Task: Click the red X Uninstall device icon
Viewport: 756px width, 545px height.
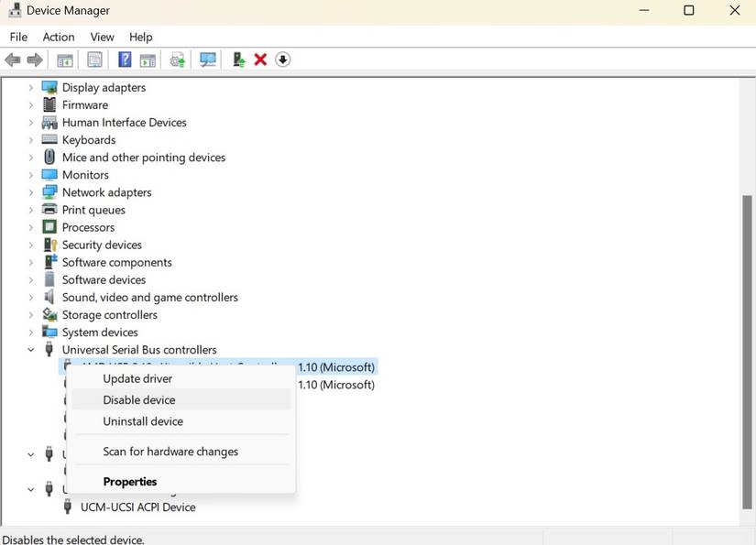Action: (259, 60)
